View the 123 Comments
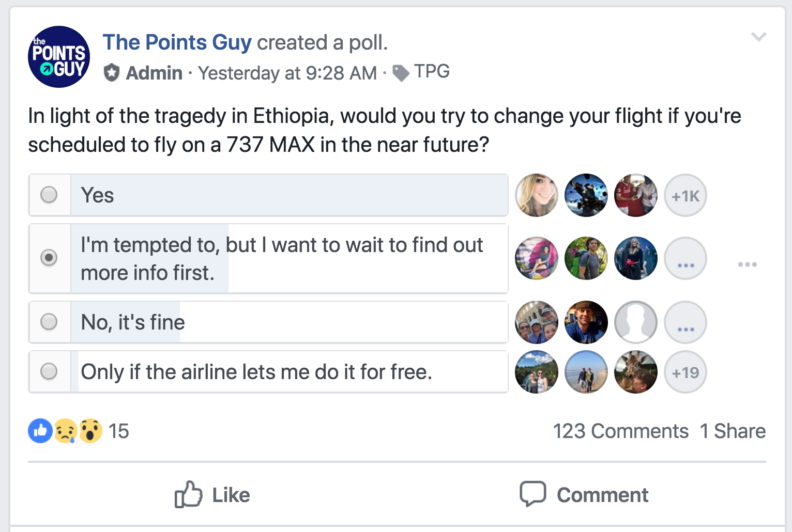 coord(620,431)
